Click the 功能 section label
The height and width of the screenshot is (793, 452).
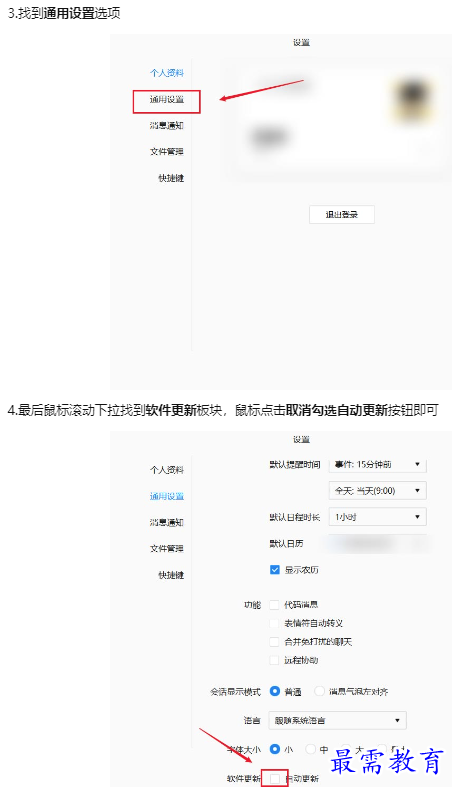click(252, 605)
